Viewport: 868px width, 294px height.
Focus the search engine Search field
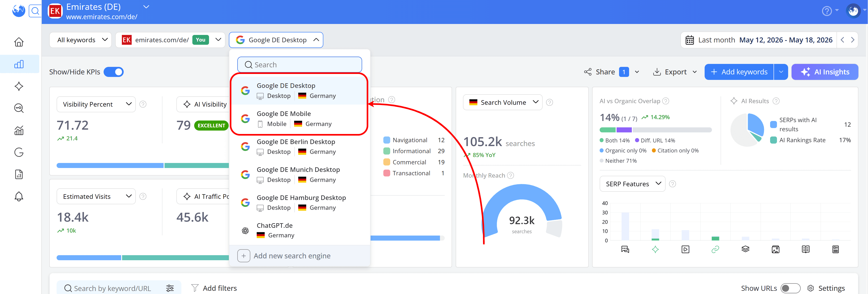click(300, 65)
